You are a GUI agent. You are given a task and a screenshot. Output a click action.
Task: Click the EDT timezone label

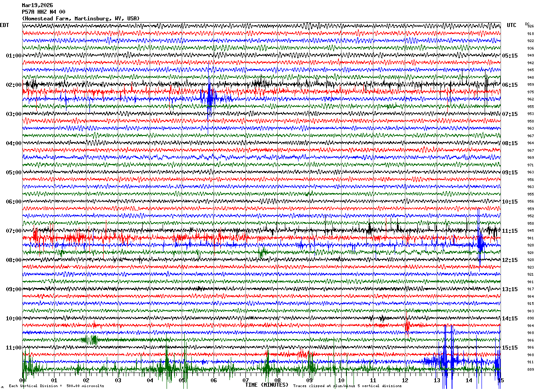point(4,25)
